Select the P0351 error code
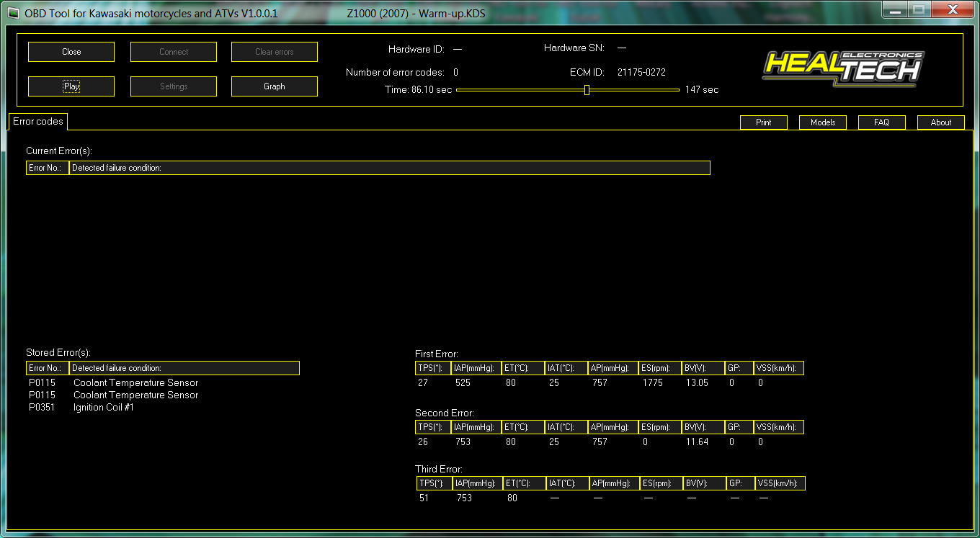Screen dimensions: 980x538 42,408
